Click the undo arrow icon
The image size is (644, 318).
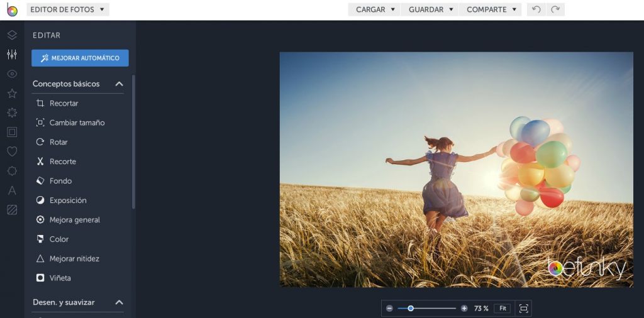coord(536,9)
